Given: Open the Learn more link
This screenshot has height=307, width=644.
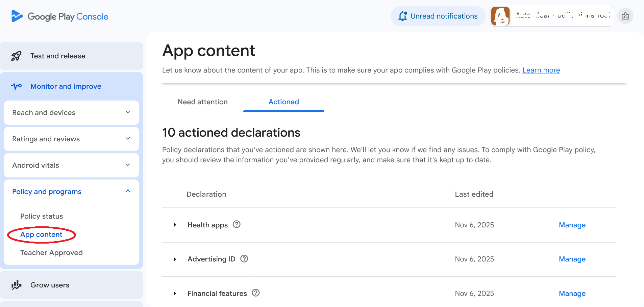Looking at the screenshot, I should (x=541, y=70).
